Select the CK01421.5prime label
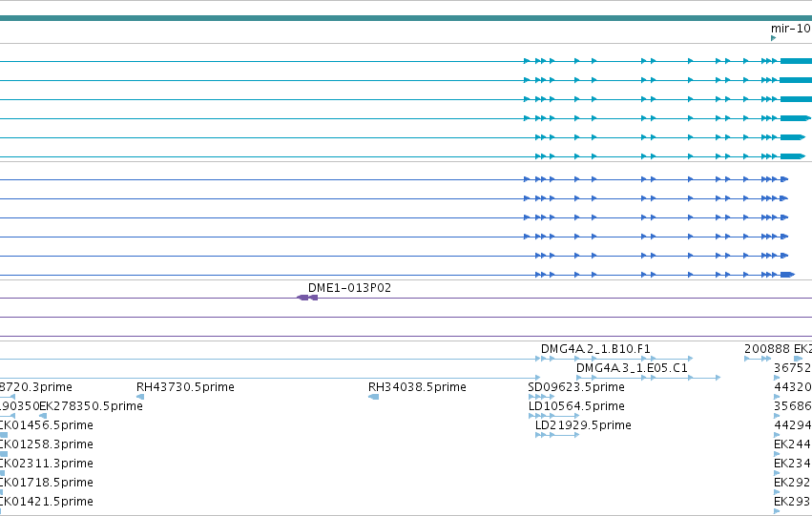The height and width of the screenshot is (516, 812). point(47,502)
